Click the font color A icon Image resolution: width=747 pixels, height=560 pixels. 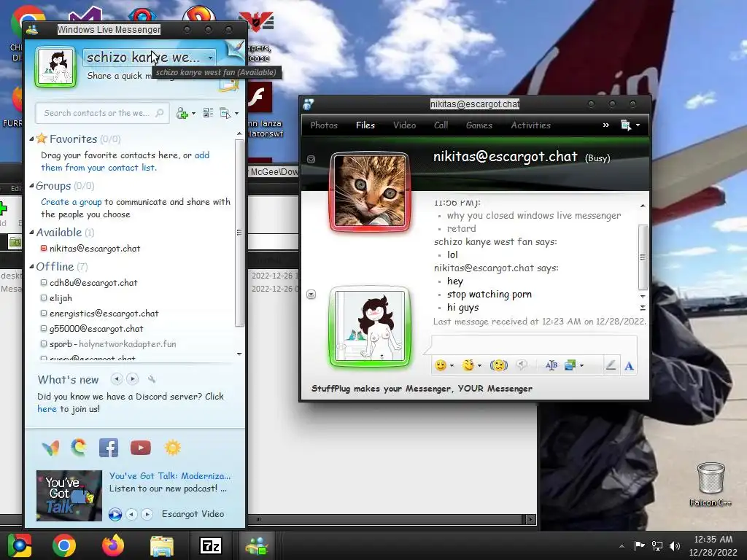click(629, 366)
